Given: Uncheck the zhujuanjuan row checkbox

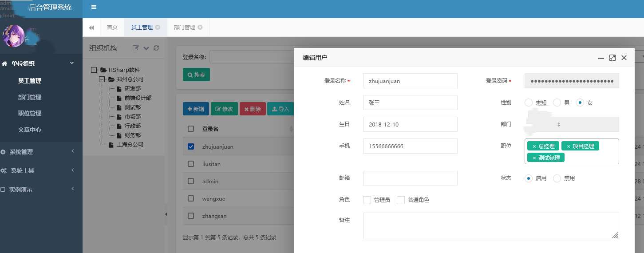Looking at the screenshot, I should [191, 146].
